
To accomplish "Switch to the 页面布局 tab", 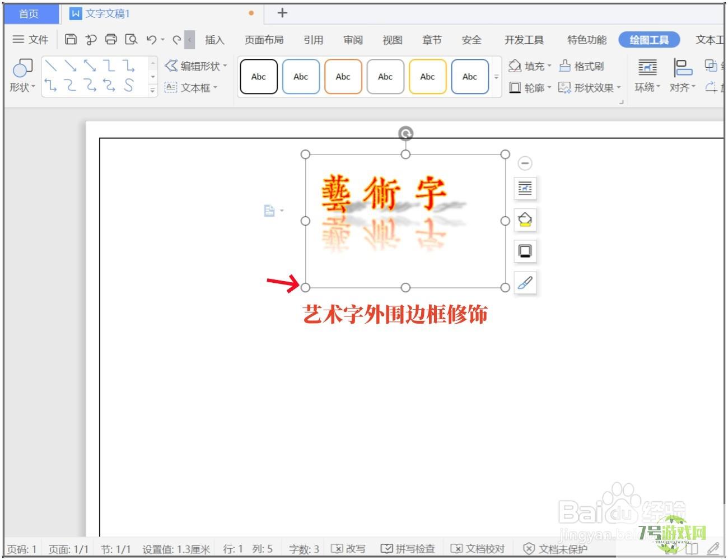I will click(264, 40).
